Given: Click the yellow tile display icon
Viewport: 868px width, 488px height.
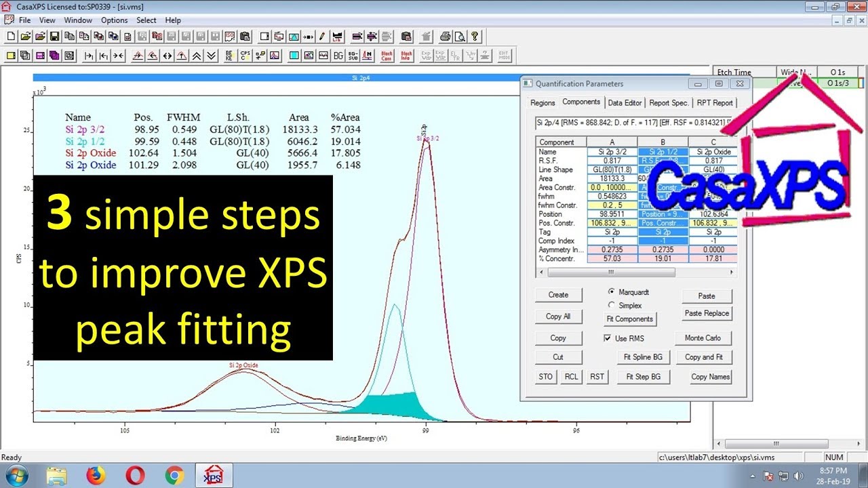Looking at the screenshot, I should click(x=12, y=56).
